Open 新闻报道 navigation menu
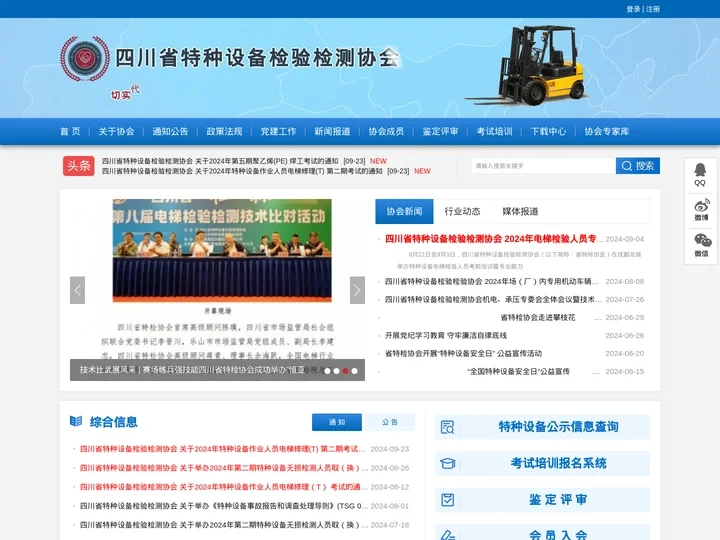The width and height of the screenshot is (720, 540). [x=332, y=131]
